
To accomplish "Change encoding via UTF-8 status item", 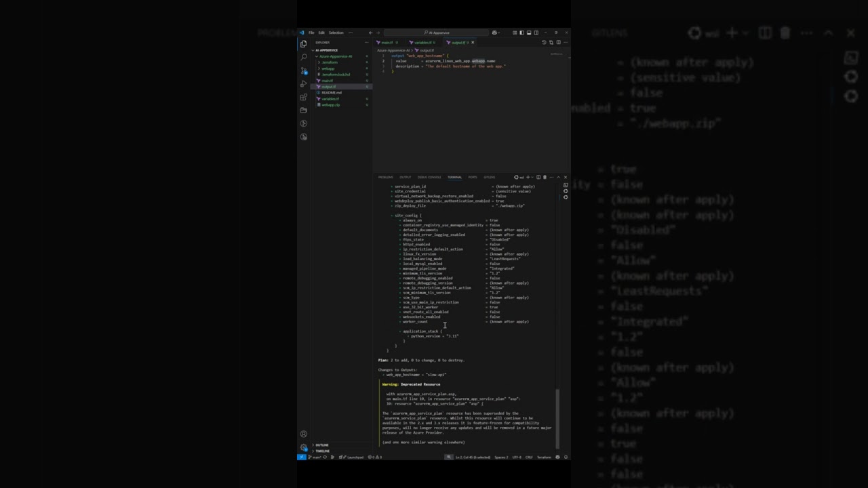I will 517,457.
